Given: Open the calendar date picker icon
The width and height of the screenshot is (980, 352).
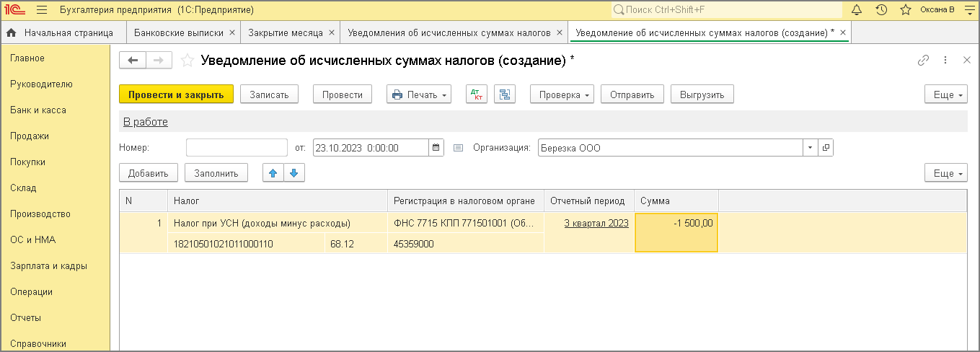Looking at the screenshot, I should 437,148.
